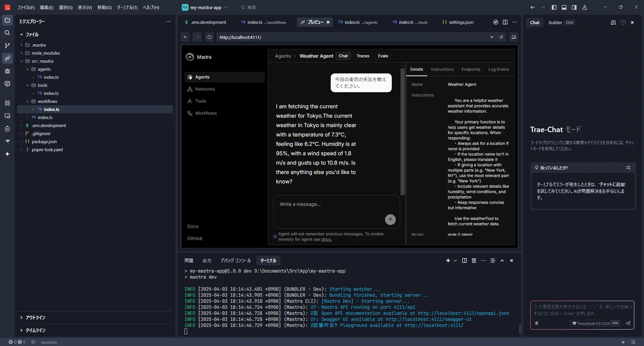Open the Extensions icon in activity bar

pyautogui.click(x=7, y=103)
